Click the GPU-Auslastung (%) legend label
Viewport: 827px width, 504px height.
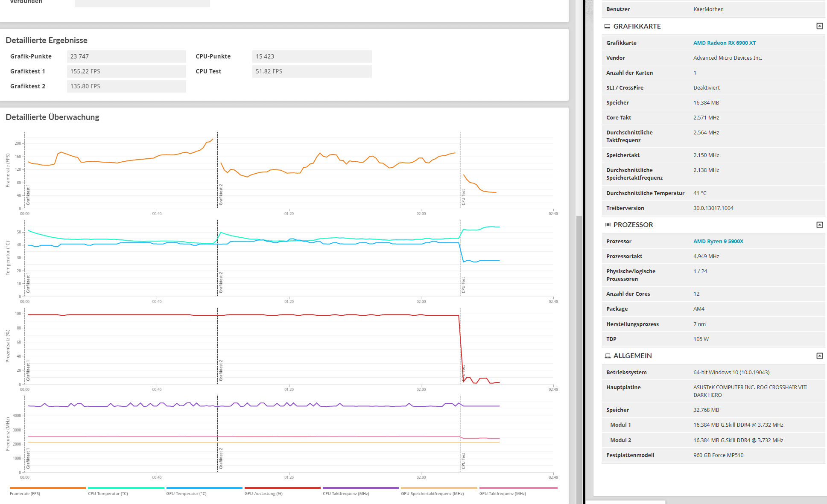(263, 494)
